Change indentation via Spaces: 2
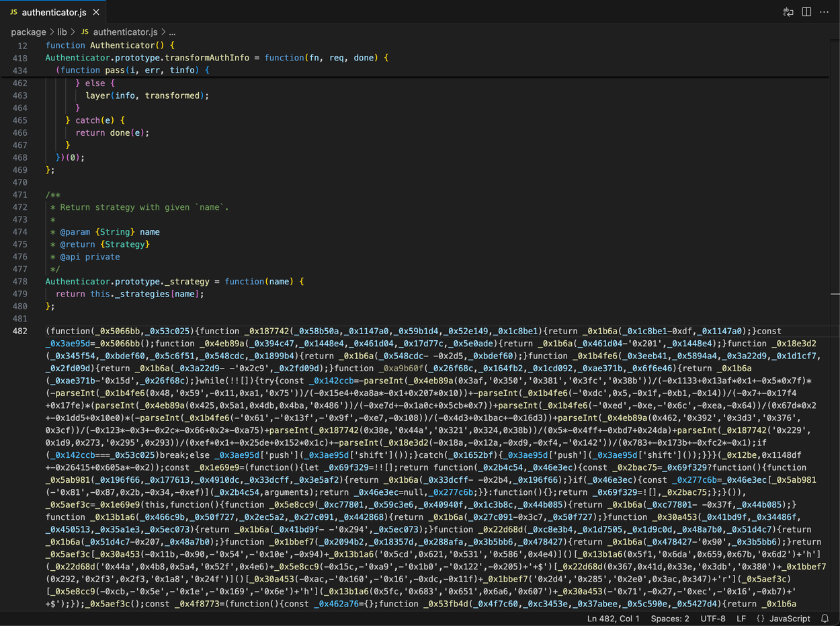Screen dimensions: 840x626 tap(669, 618)
